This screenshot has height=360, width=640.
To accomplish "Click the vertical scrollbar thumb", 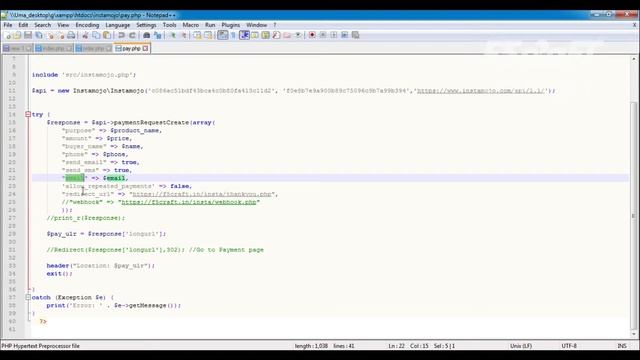I will [634, 216].
